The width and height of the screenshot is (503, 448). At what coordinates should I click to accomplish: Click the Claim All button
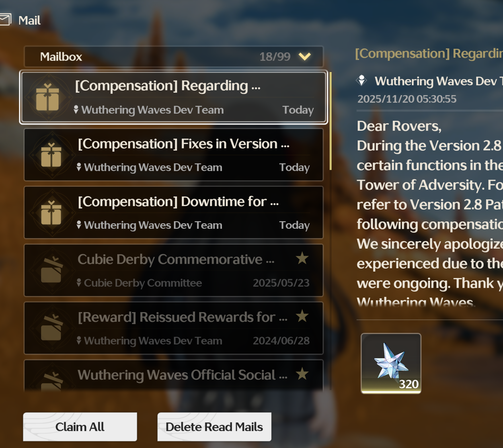pyautogui.click(x=80, y=427)
